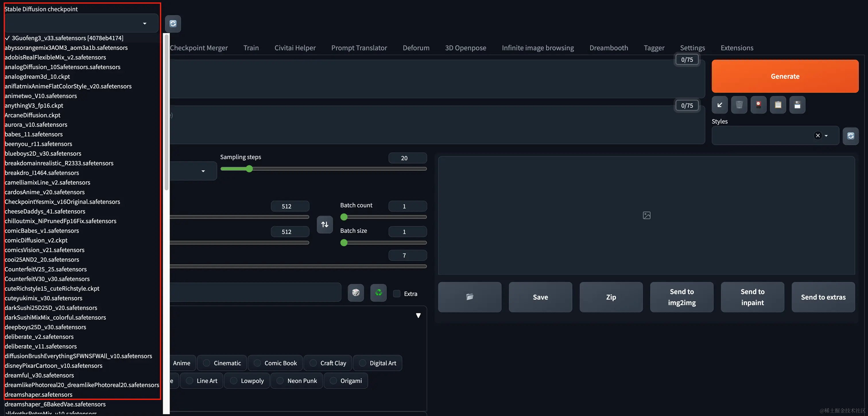This screenshot has width=868, height=416.
Task: Choose ArcaneDiffusion.ckpt checkpoint
Action: click(32, 115)
